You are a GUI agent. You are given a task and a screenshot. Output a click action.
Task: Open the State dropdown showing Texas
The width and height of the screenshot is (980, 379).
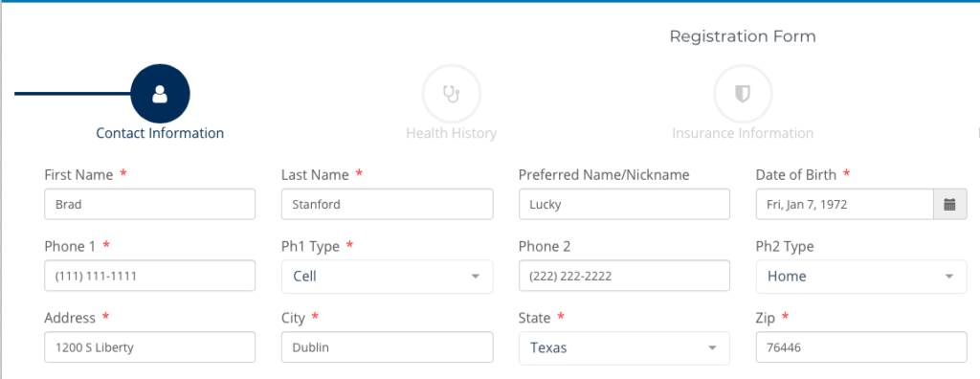click(624, 347)
